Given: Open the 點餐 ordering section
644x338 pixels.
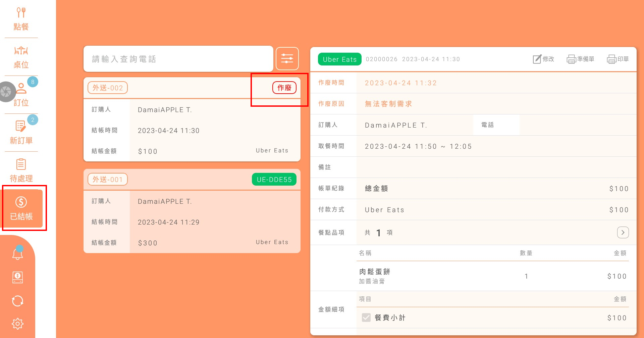Looking at the screenshot, I should click(21, 19).
